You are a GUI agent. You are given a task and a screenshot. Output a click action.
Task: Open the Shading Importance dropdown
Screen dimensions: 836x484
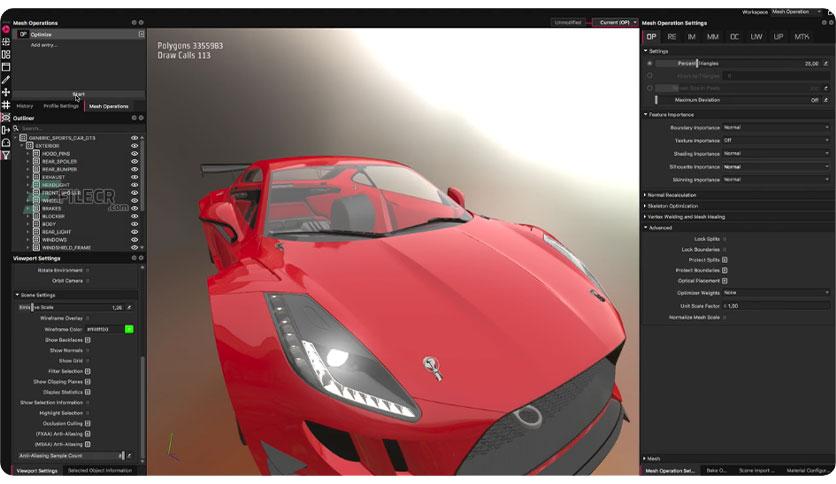tap(776, 154)
